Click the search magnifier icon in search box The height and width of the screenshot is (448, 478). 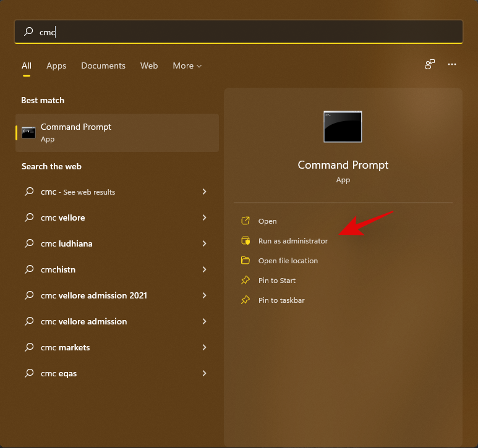tap(28, 32)
